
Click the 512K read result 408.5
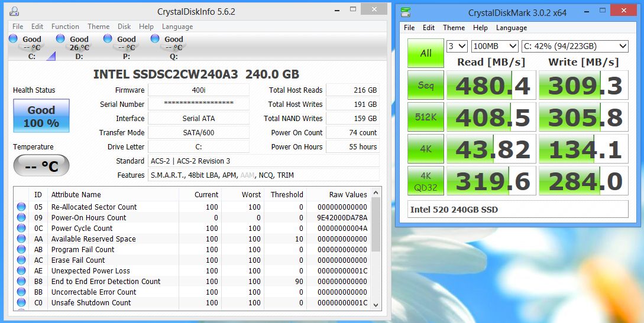pos(491,117)
